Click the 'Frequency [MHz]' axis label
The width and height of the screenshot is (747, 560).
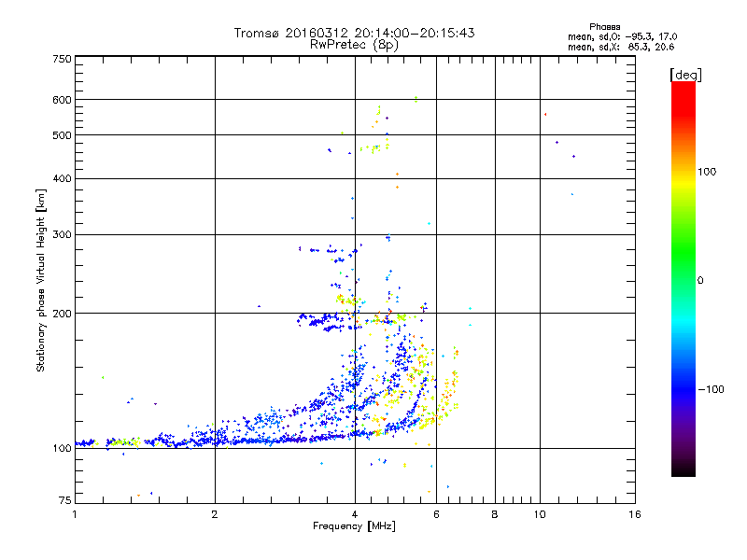point(354,525)
